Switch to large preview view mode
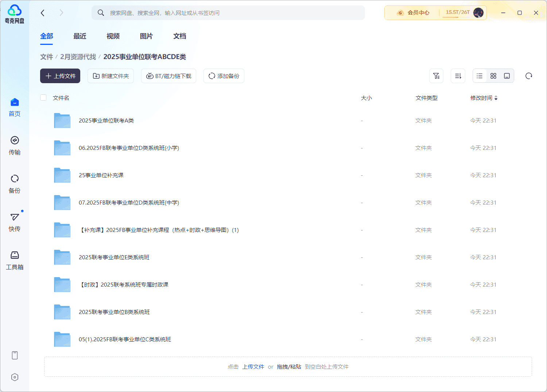This screenshot has height=392, width=547. [507, 76]
